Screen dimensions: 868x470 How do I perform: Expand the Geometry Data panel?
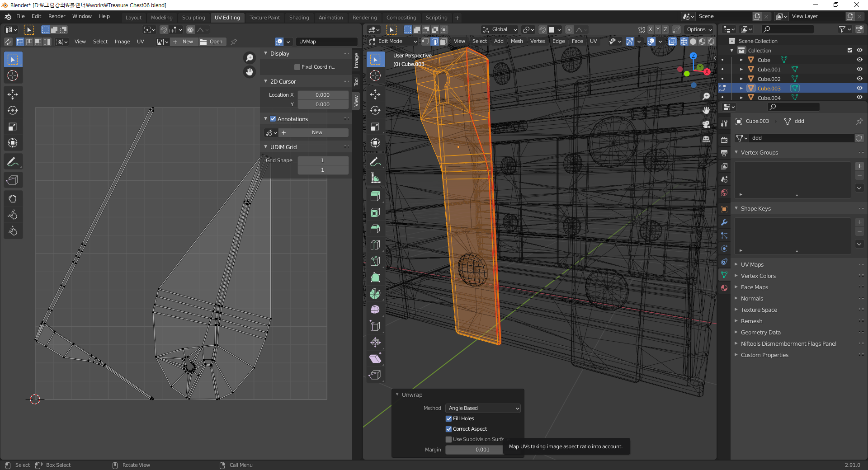(760, 332)
